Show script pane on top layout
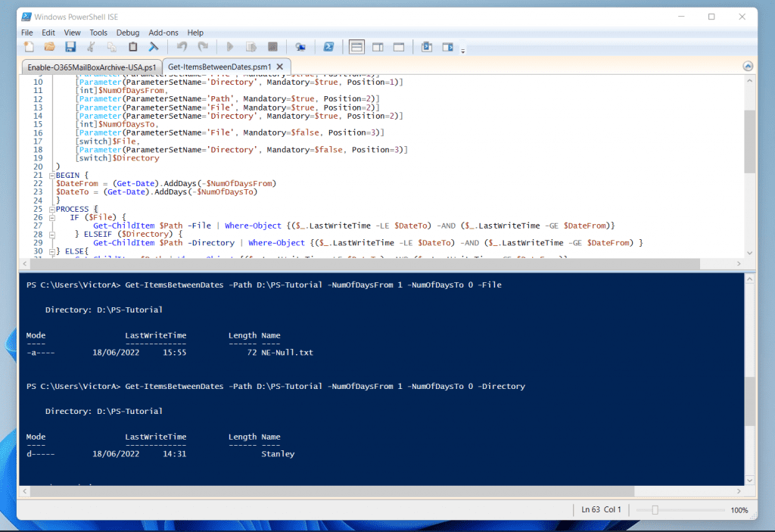 pyautogui.click(x=356, y=47)
